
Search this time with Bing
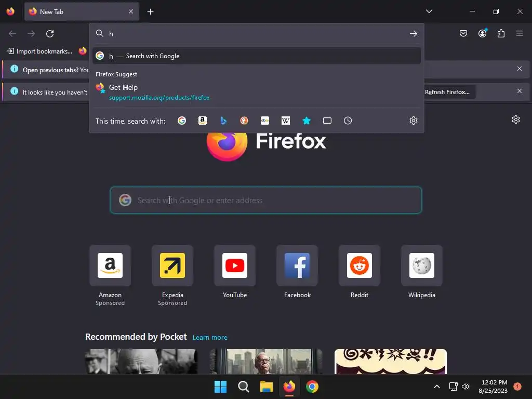click(x=223, y=121)
